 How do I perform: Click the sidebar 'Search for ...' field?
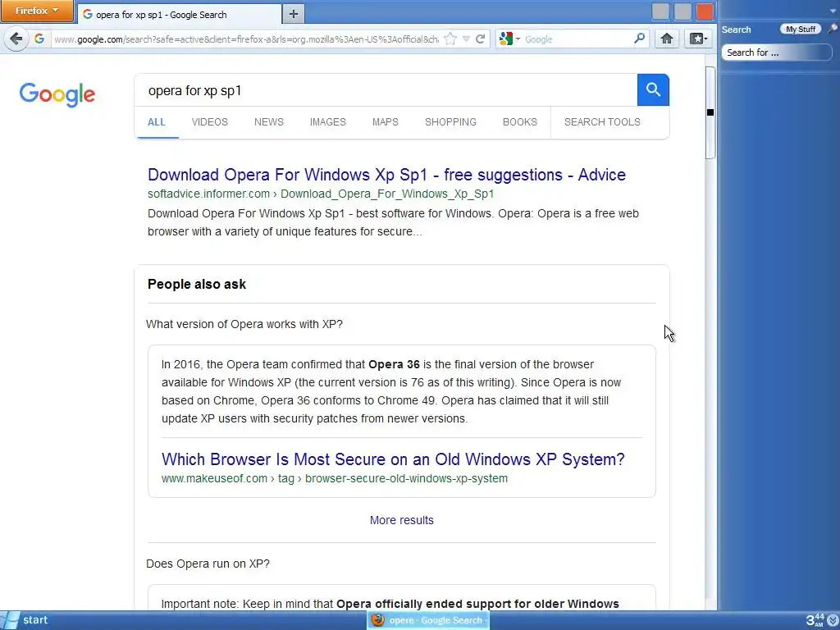point(776,52)
